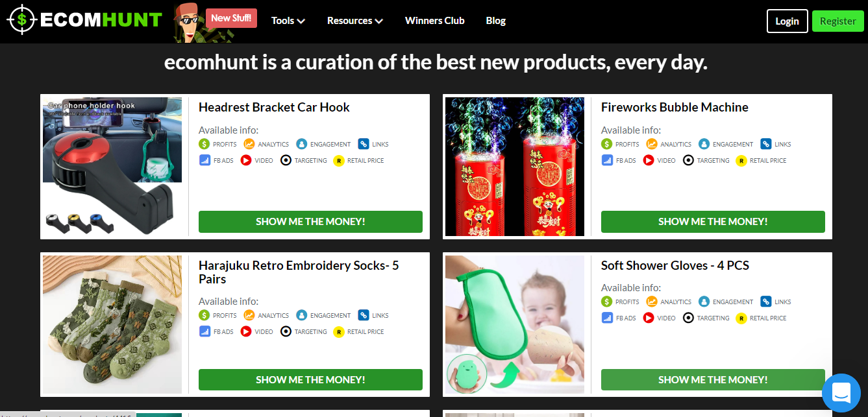
Task: Click FB Ads icon on Fireworks Bubble Machine
Action: pos(606,160)
